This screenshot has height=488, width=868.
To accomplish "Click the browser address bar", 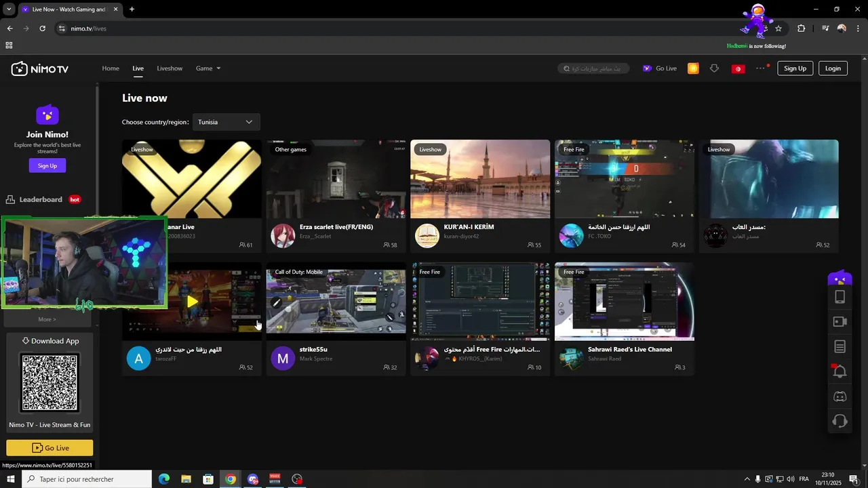I will coord(407,28).
